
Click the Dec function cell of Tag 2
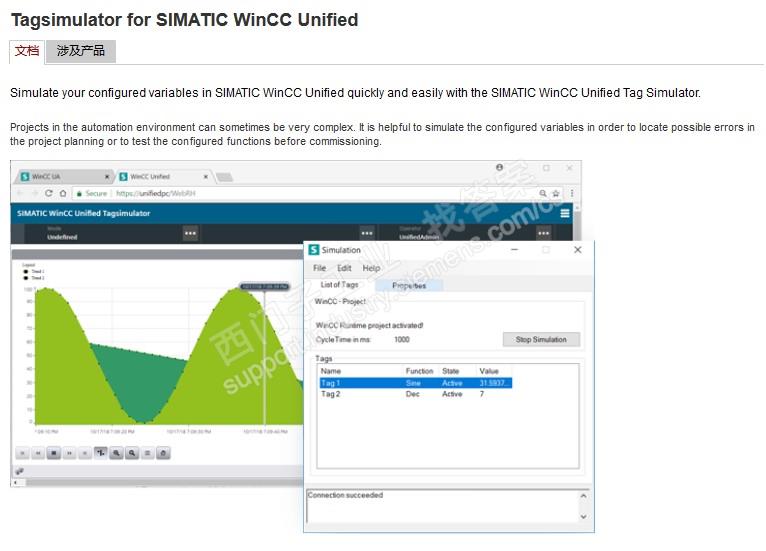413,394
